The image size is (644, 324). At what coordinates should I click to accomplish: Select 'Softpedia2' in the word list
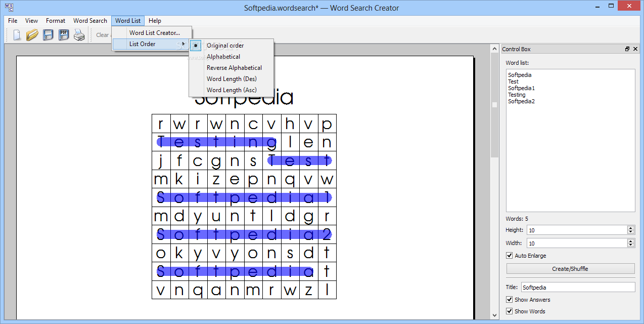pyautogui.click(x=521, y=101)
